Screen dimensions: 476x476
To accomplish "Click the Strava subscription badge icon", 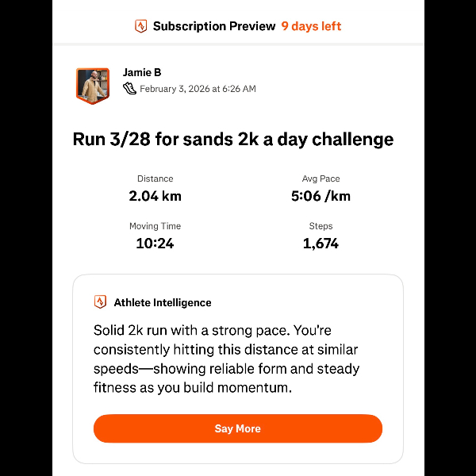I will (141, 26).
